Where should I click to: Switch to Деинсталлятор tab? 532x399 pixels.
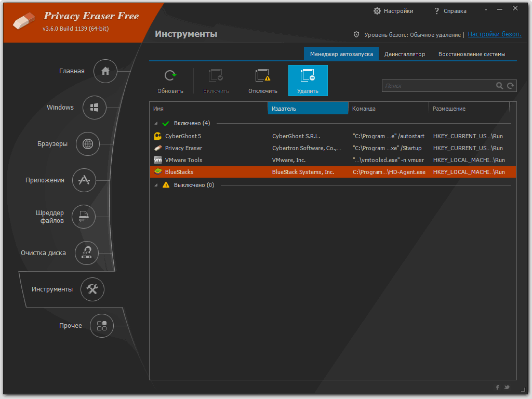click(404, 54)
